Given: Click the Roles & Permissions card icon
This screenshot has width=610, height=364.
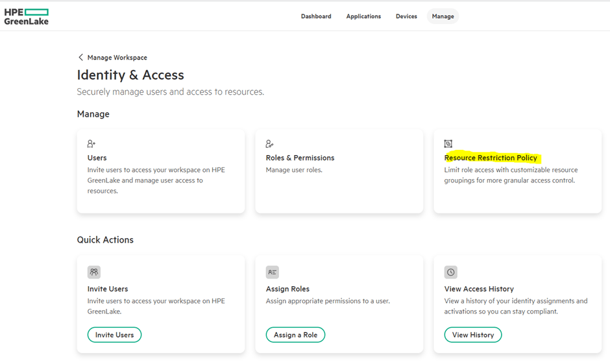Looking at the screenshot, I should click(x=270, y=143).
